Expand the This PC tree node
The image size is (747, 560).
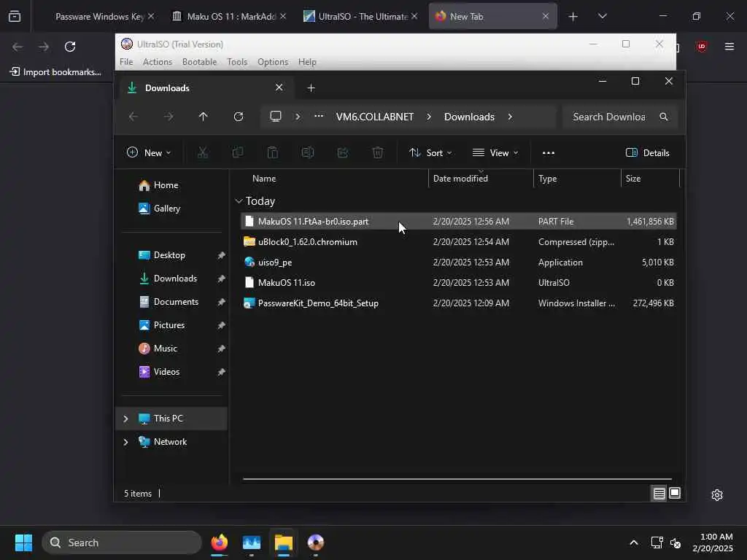click(x=125, y=419)
